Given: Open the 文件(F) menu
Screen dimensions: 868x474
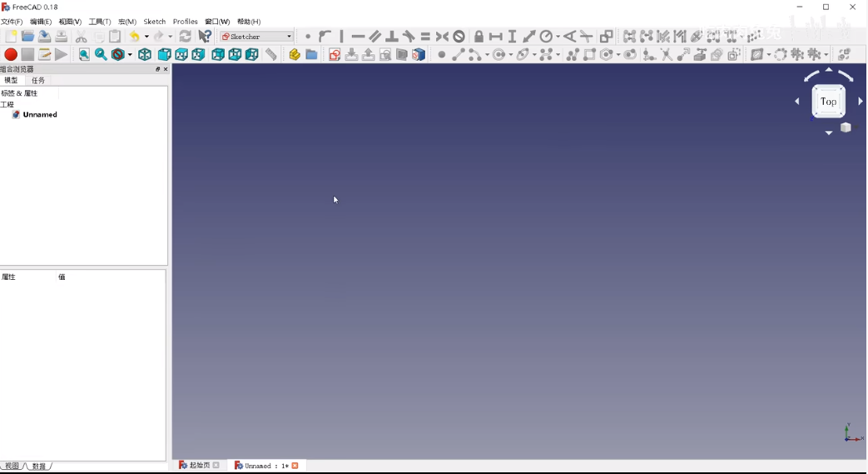Looking at the screenshot, I should tap(12, 22).
